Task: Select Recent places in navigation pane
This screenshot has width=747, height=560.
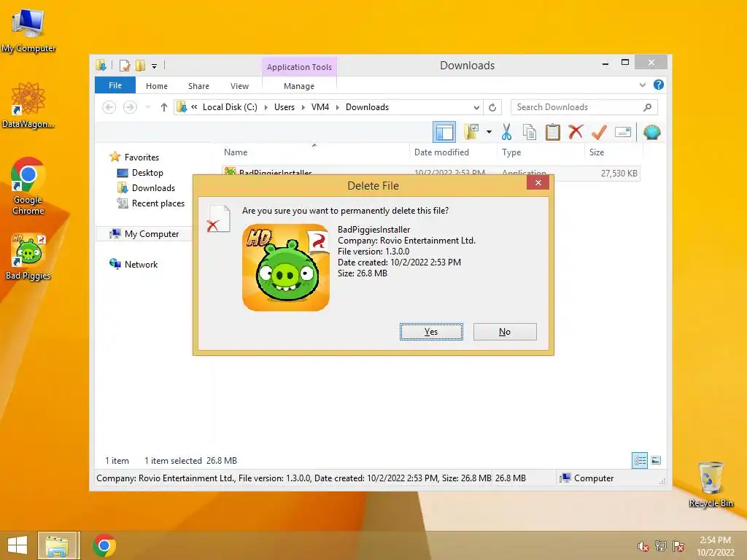Action: click(158, 203)
